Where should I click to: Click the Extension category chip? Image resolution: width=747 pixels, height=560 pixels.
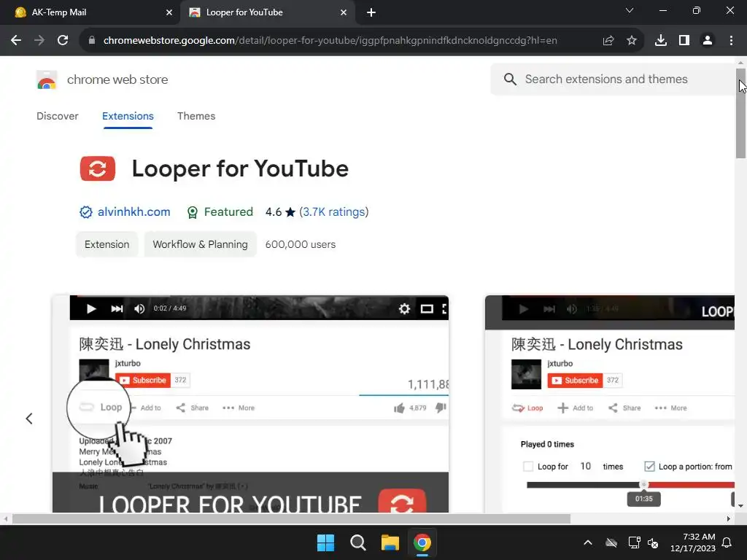pyautogui.click(x=107, y=244)
